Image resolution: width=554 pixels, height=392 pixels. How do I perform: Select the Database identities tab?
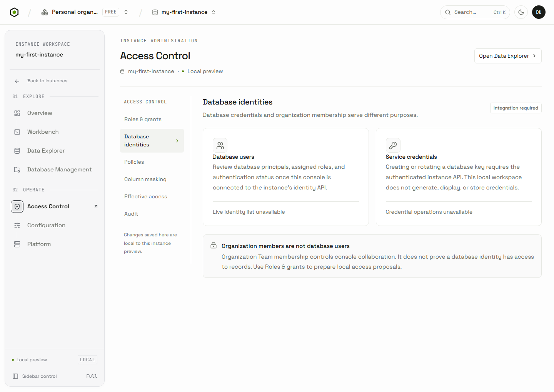pyautogui.click(x=152, y=141)
